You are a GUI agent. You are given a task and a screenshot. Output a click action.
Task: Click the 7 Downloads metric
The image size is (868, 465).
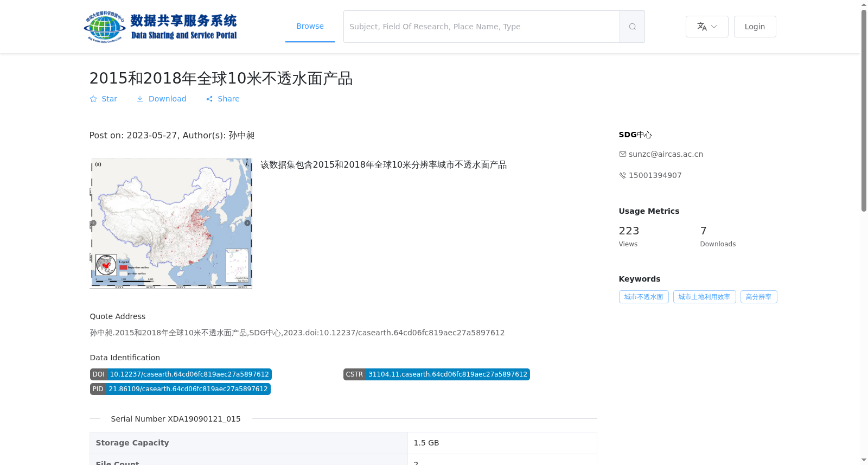(718, 237)
